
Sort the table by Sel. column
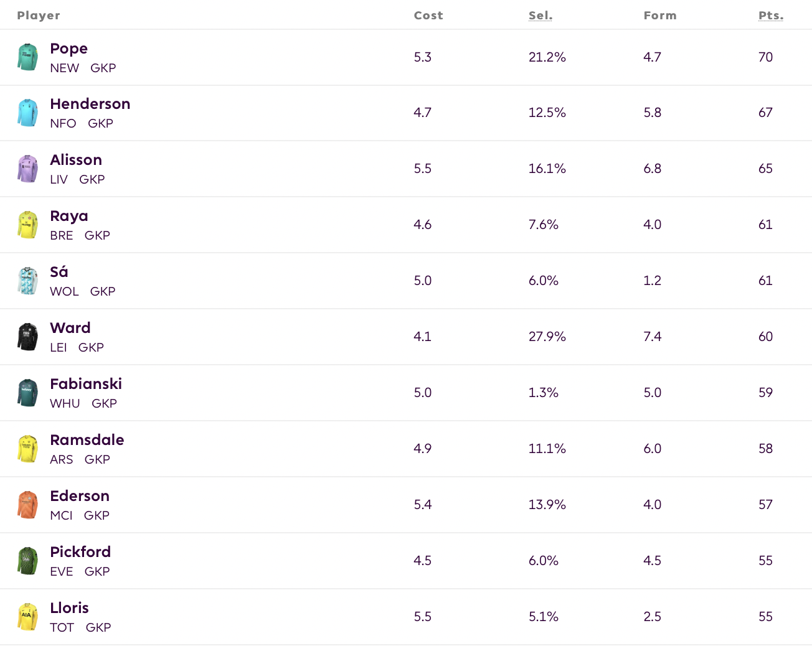[x=541, y=15]
